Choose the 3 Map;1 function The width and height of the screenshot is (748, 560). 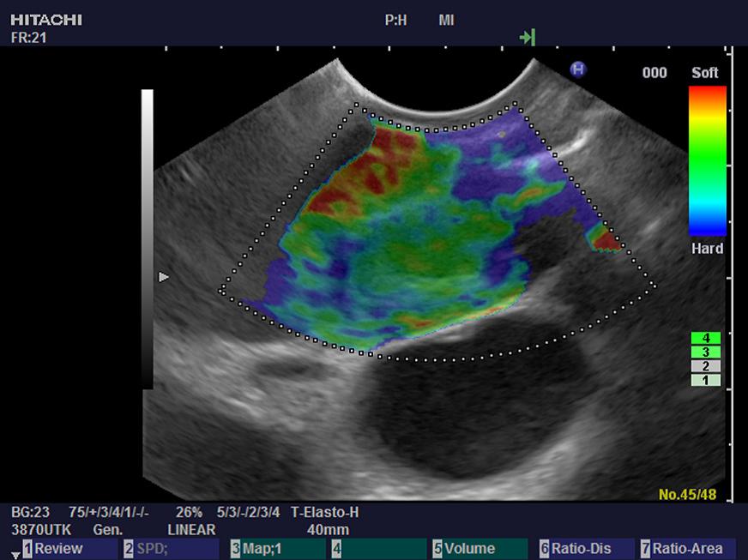coord(278,549)
